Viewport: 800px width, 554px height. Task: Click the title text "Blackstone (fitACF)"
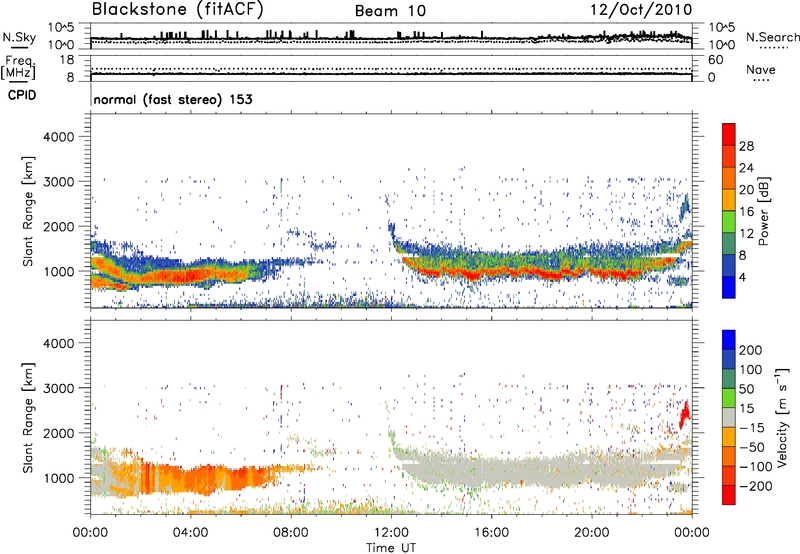(x=178, y=10)
